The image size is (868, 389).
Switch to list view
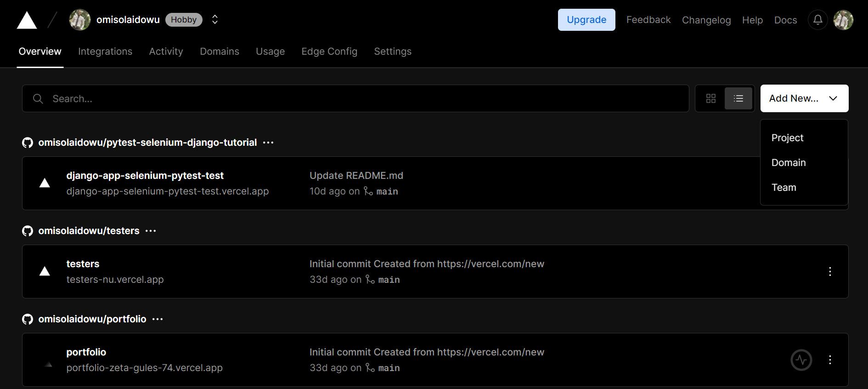(738, 98)
